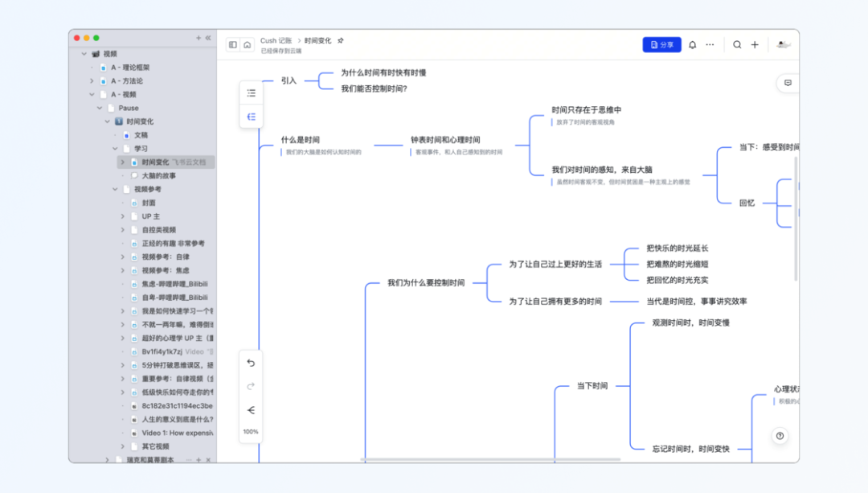This screenshot has width=868, height=493.
Task: Click the vertical scrollbar on canvas right
Action: 796,219
